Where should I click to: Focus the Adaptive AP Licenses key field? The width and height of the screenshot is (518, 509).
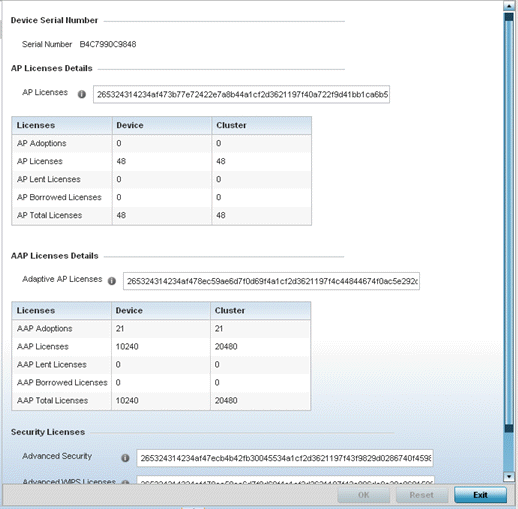(x=271, y=281)
